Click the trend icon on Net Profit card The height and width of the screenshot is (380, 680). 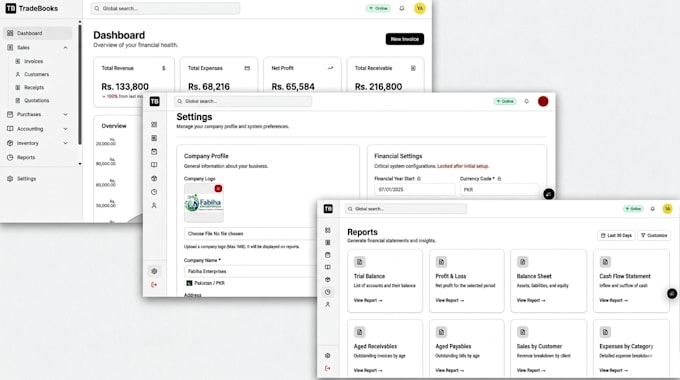click(330, 68)
